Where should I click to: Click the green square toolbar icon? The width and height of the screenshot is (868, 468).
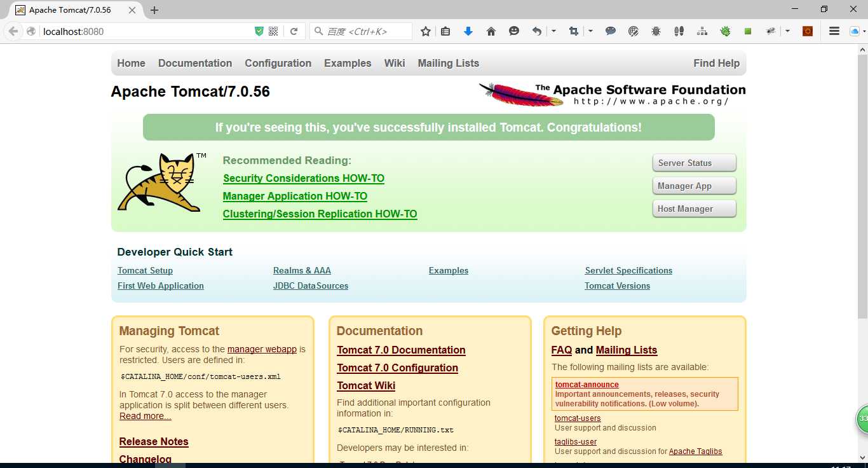pos(748,31)
